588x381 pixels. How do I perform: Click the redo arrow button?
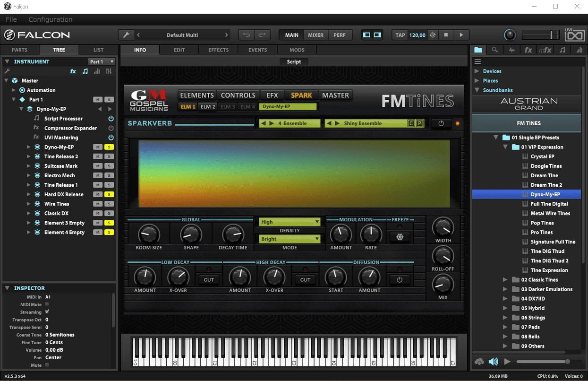262,35
